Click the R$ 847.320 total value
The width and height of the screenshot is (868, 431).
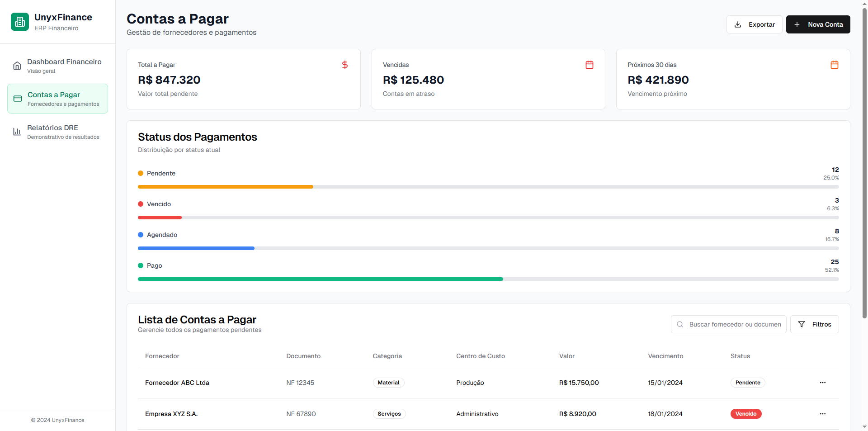[x=169, y=80]
